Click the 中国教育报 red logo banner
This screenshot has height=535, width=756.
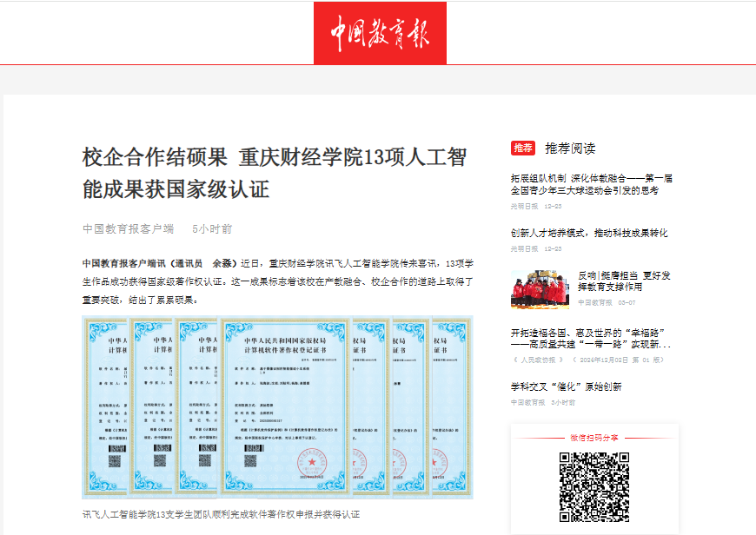(380, 33)
